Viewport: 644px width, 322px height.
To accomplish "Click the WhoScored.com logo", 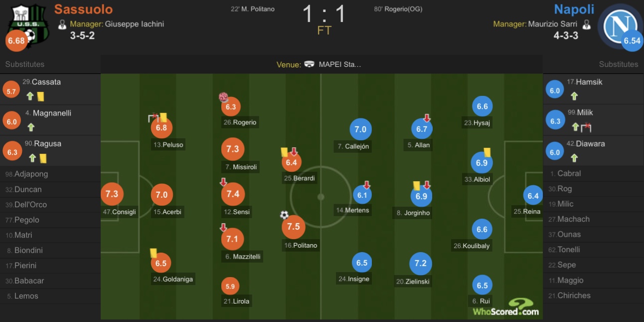I will tap(506, 307).
